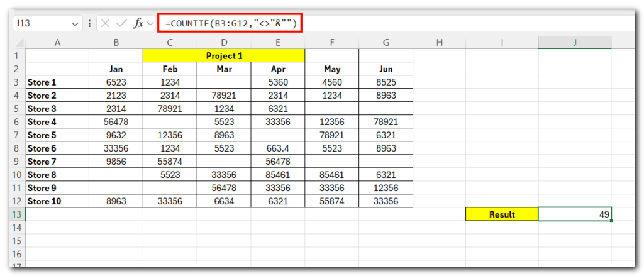
Task: Select column A header
Action: point(57,42)
